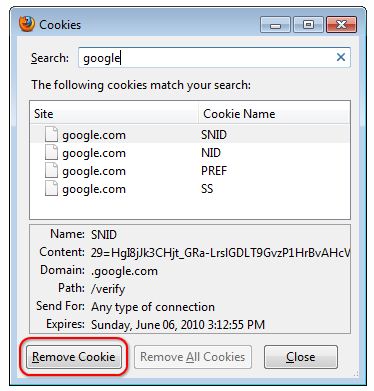
Task: Click the Firefox logo in title bar
Action: coord(27,24)
